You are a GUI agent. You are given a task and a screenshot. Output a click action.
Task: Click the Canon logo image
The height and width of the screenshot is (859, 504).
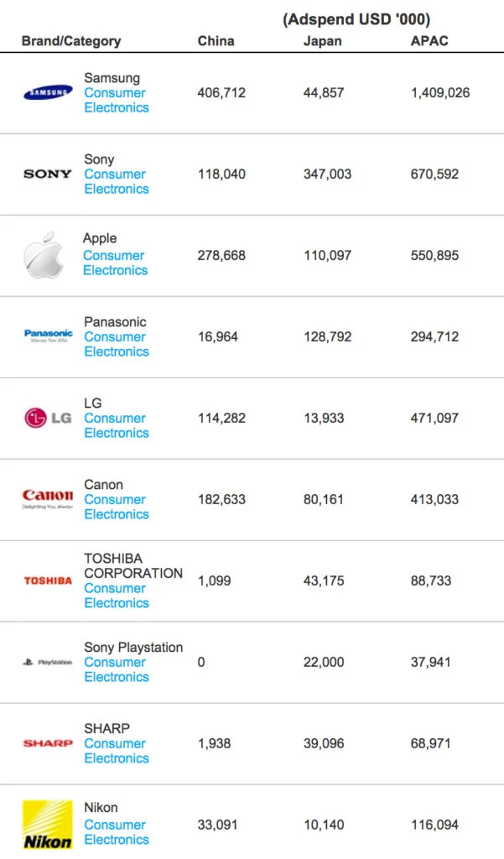[x=48, y=499]
